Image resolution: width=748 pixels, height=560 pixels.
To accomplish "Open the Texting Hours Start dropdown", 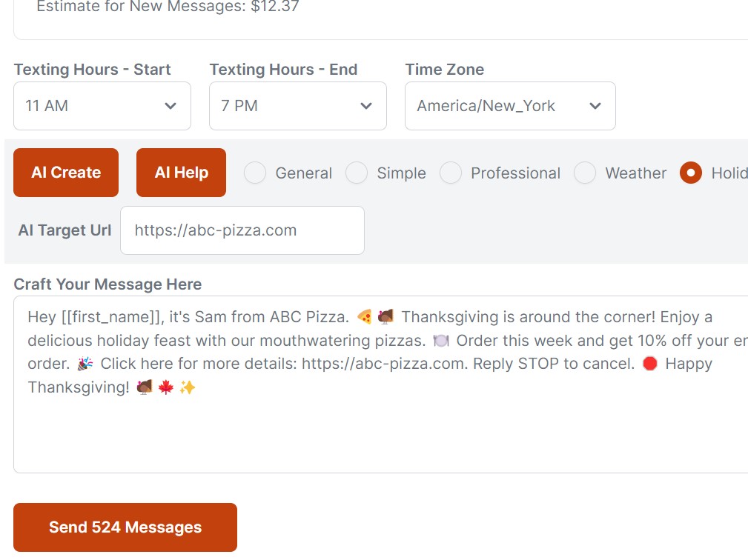I will coord(102,106).
